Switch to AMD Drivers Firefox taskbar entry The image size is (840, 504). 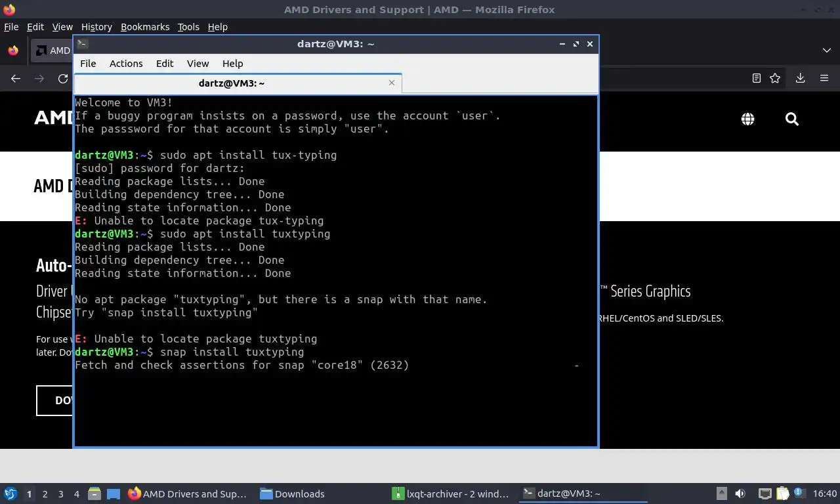tap(189, 493)
